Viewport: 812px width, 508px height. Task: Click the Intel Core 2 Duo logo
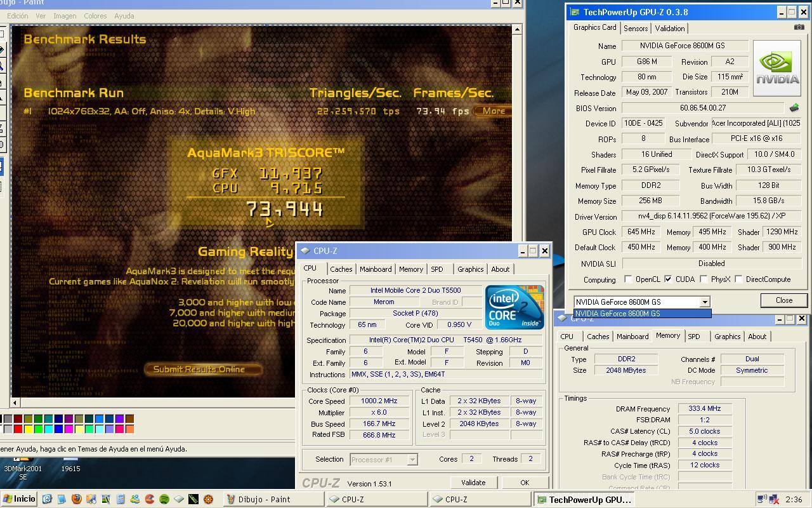[x=514, y=307]
